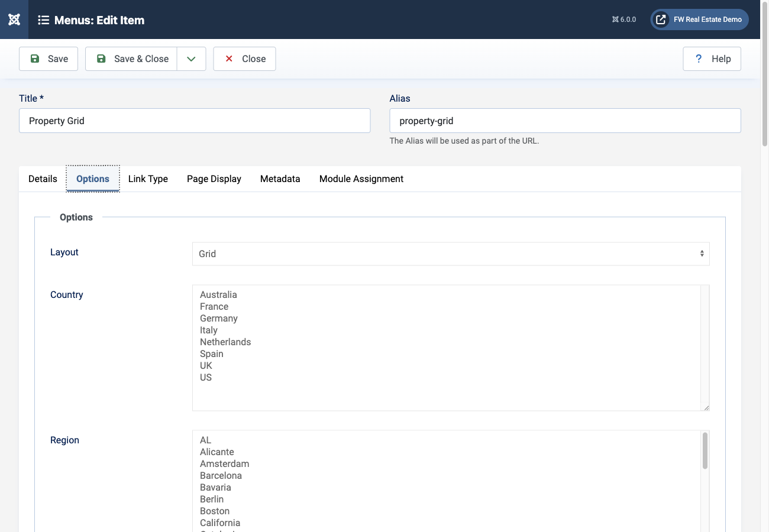The image size is (769, 532).
Task: Click the Help button
Action: click(712, 59)
